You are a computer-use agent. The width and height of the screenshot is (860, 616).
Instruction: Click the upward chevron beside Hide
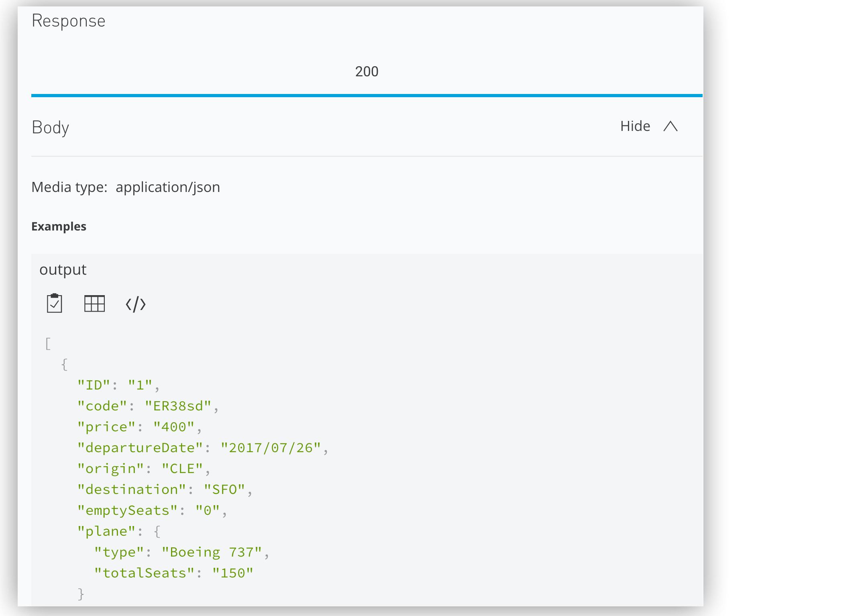click(x=670, y=126)
